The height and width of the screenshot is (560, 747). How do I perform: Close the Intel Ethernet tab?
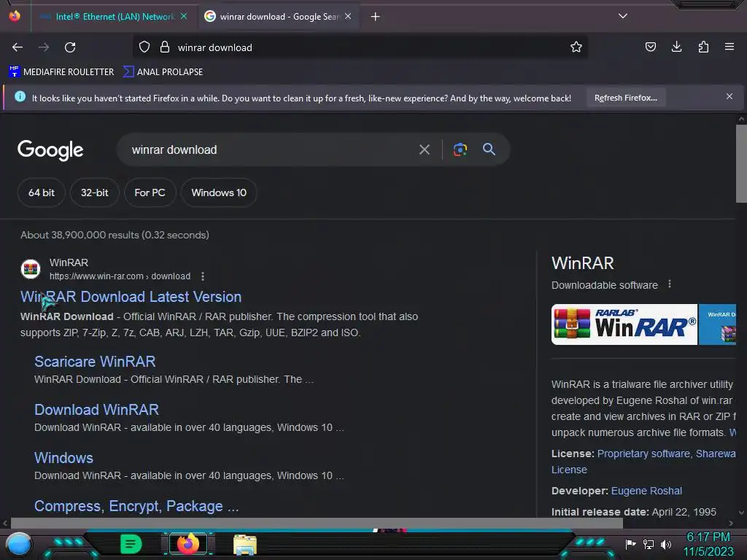coord(184,16)
